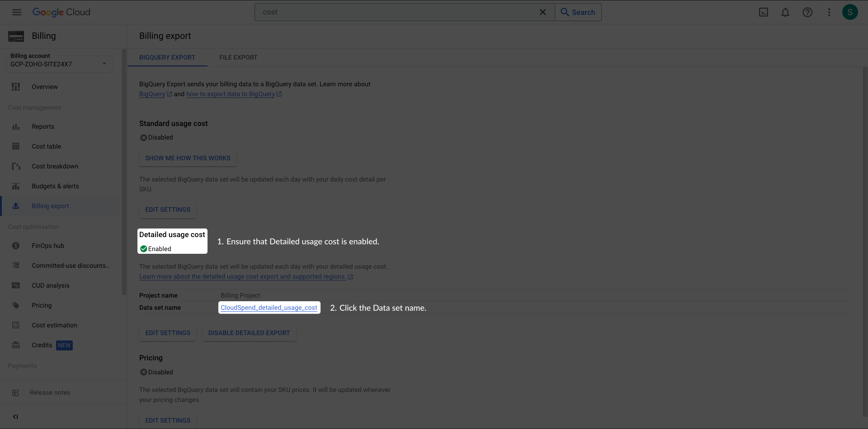Image resolution: width=868 pixels, height=429 pixels.
Task: Open Credits in sidebar
Action: coord(42,345)
